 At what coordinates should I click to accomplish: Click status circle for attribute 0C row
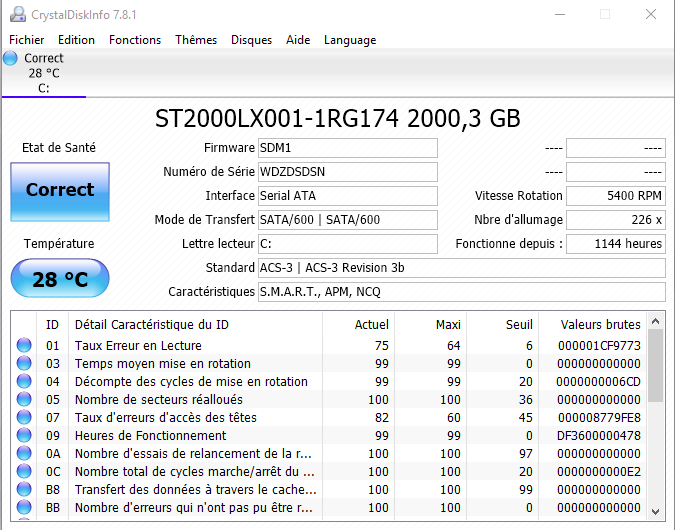(x=24, y=471)
